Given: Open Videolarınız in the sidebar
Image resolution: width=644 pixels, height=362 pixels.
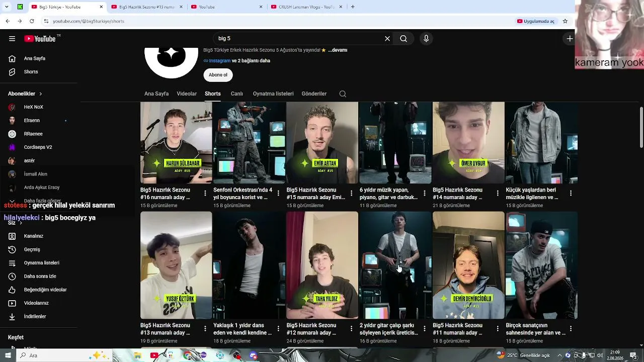Looking at the screenshot, I should 36,303.
